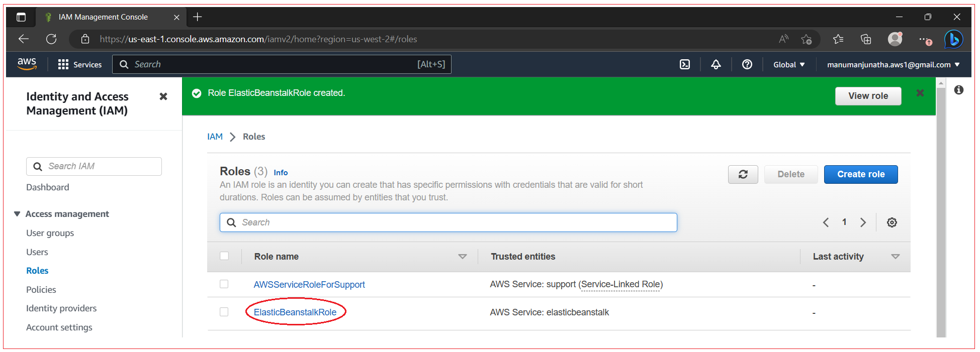Open the account email dropdown
This screenshot has height=352, width=980.
(894, 64)
